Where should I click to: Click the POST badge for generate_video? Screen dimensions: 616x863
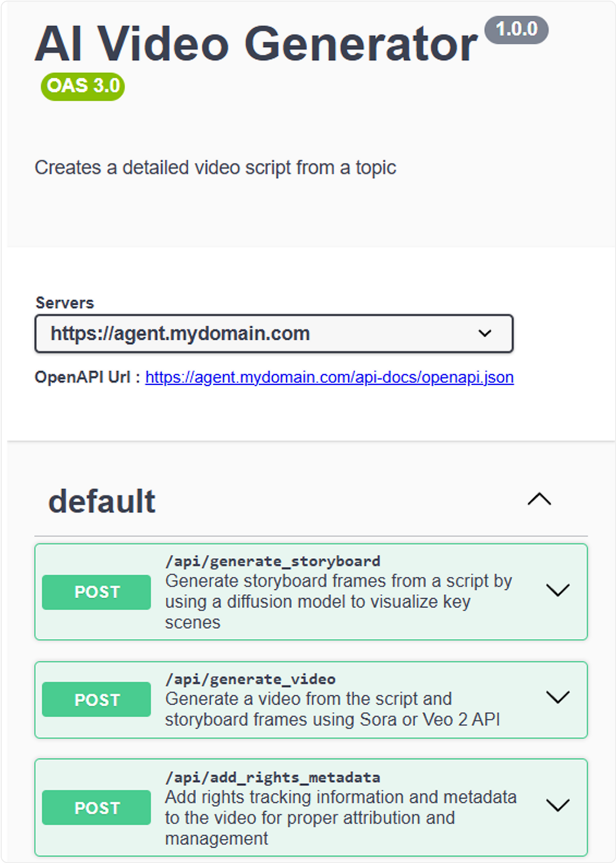[x=97, y=699]
